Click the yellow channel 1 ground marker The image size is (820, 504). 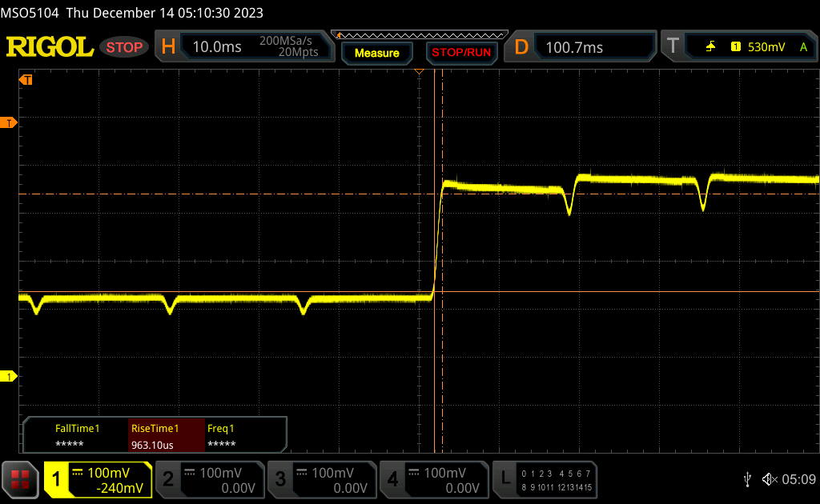click(x=10, y=376)
